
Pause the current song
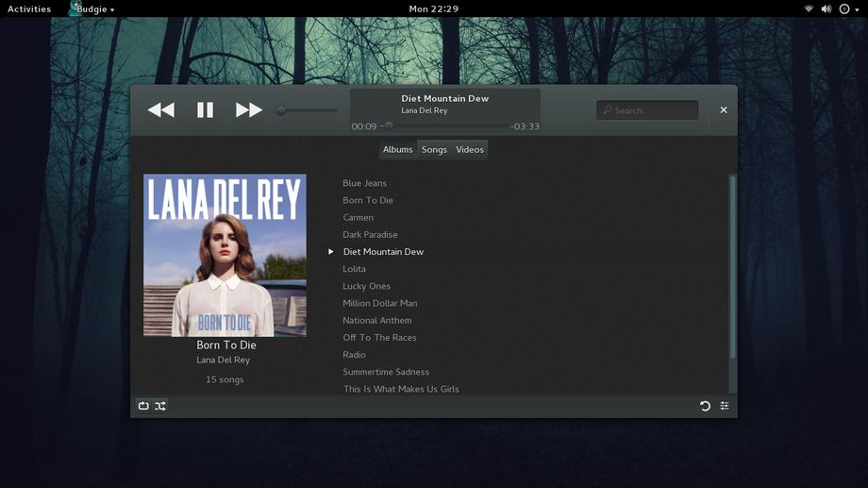tap(205, 110)
